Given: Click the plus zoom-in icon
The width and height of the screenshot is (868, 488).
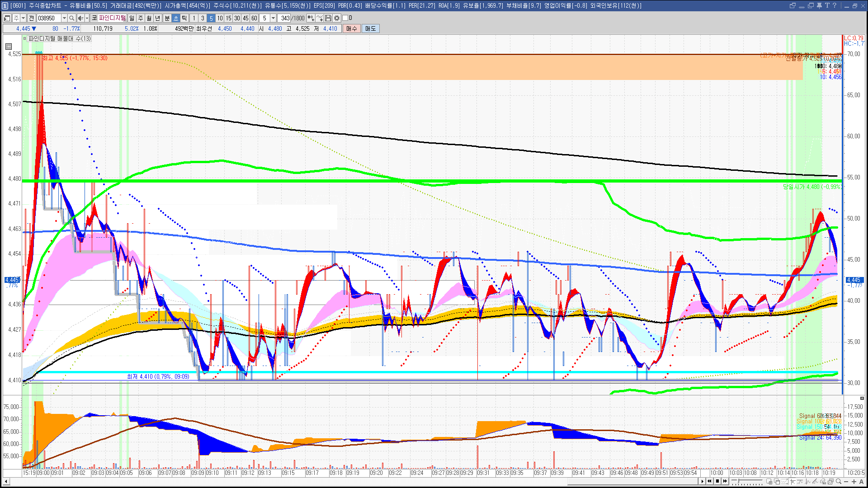Looking at the screenshot, I should 854,481.
